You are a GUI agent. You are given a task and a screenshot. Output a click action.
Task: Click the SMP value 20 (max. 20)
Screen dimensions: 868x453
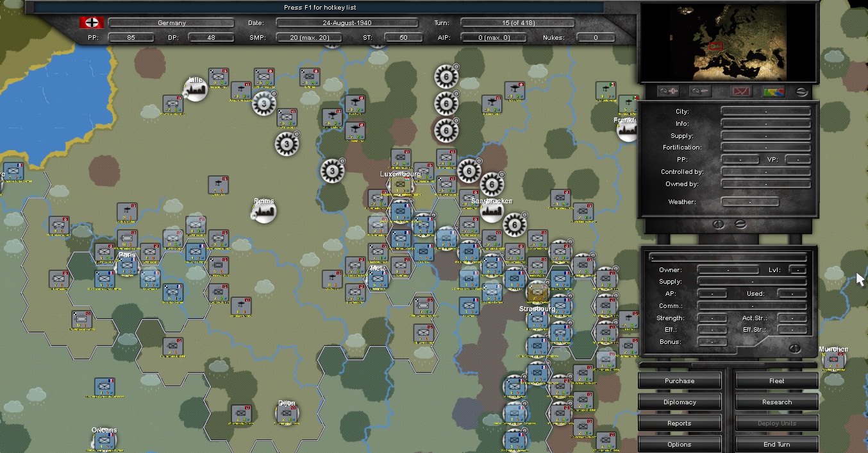pos(309,38)
